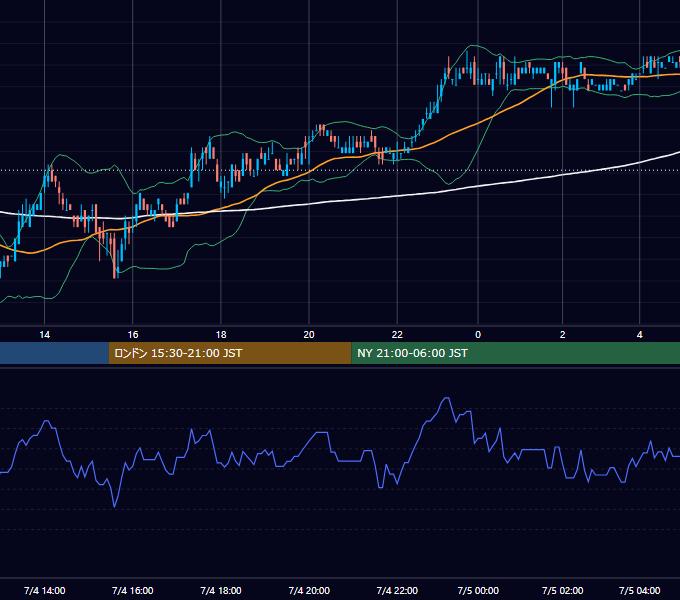Click the 22 hour label on price chart axis
Viewport: 680px width, 600px height.
(x=397, y=335)
